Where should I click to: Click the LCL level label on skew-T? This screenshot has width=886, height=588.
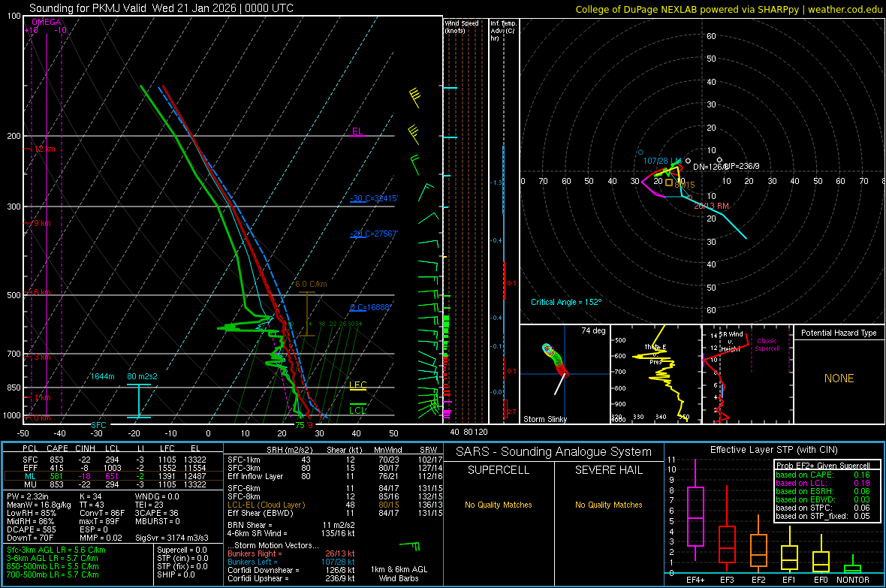357,411
